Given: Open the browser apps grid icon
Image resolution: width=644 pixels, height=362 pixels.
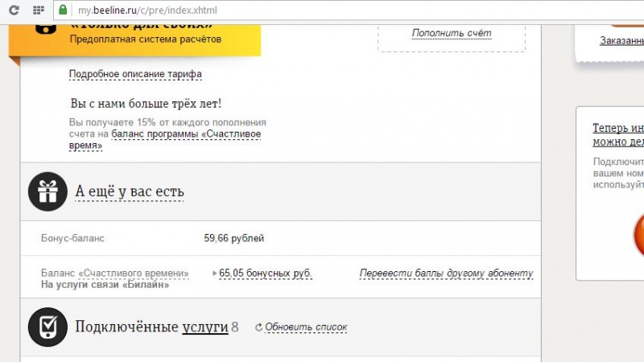Looking at the screenshot, I should pos(38,10).
